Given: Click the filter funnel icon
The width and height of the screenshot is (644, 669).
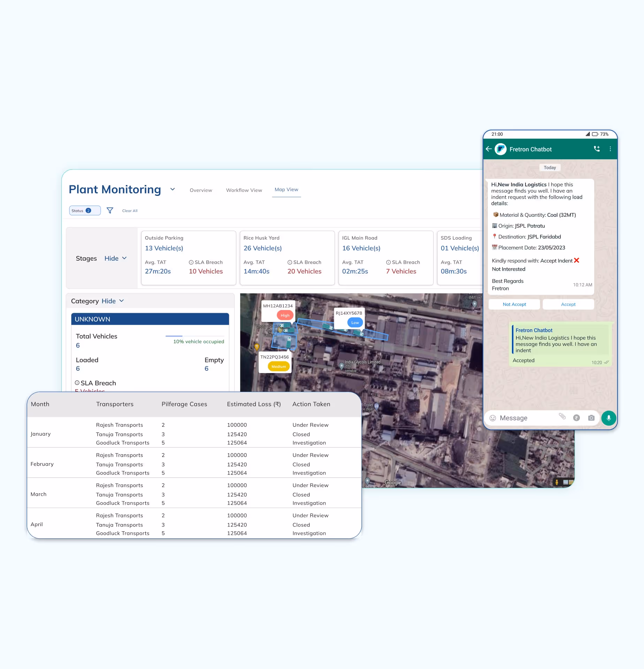Looking at the screenshot, I should click(x=110, y=210).
